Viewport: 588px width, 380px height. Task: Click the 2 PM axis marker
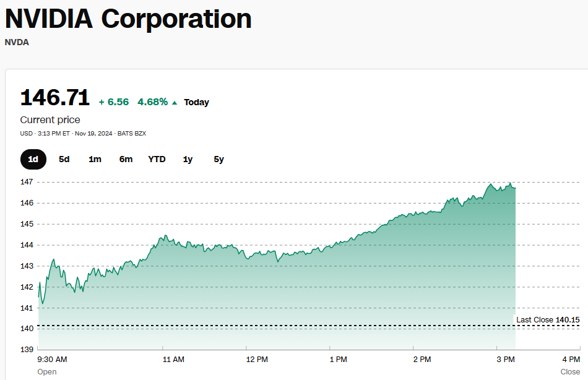(x=422, y=360)
